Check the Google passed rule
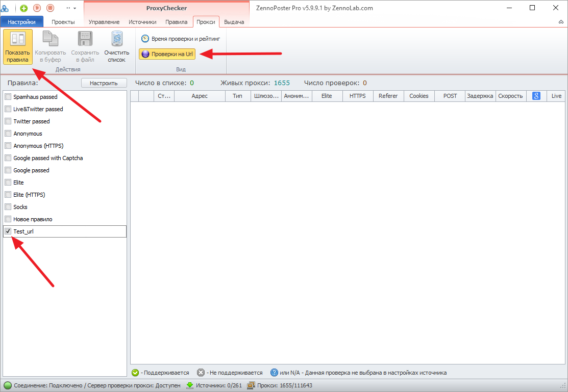568x392 pixels. click(8, 170)
